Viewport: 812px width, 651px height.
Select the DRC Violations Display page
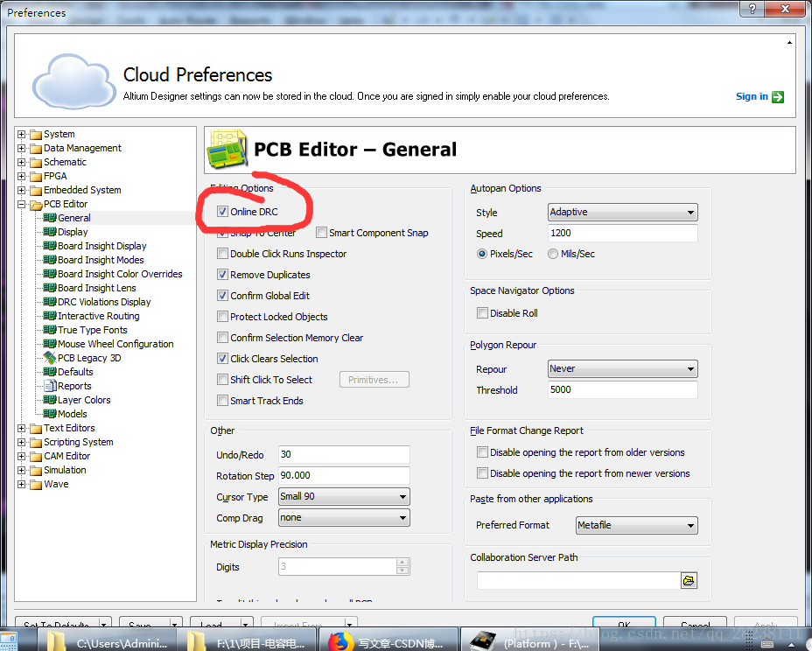point(104,301)
